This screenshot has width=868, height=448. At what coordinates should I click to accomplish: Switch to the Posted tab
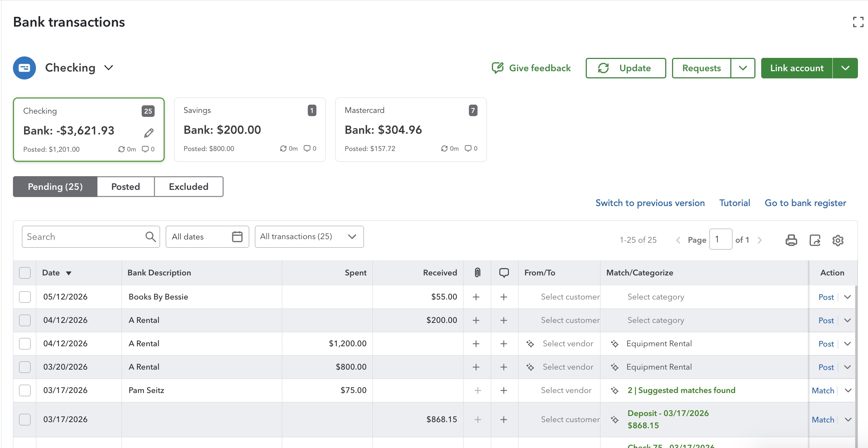tap(125, 187)
